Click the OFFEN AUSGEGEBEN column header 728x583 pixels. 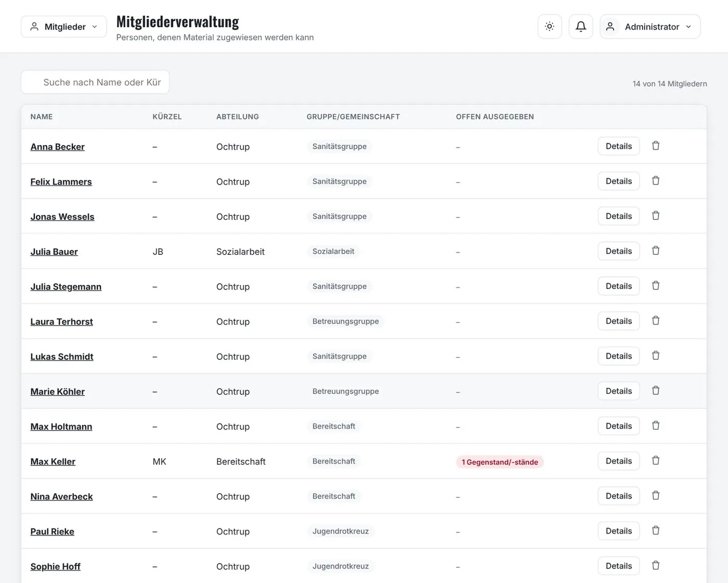(495, 116)
